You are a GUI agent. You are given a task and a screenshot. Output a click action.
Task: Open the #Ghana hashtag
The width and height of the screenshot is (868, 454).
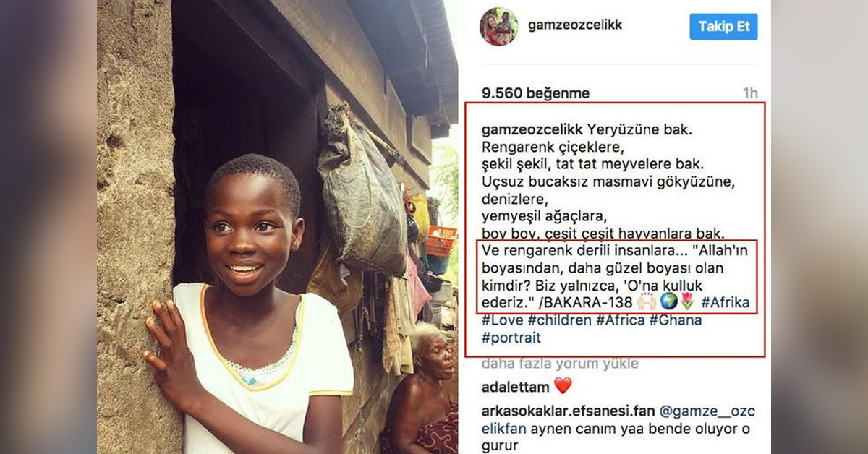[x=675, y=320]
